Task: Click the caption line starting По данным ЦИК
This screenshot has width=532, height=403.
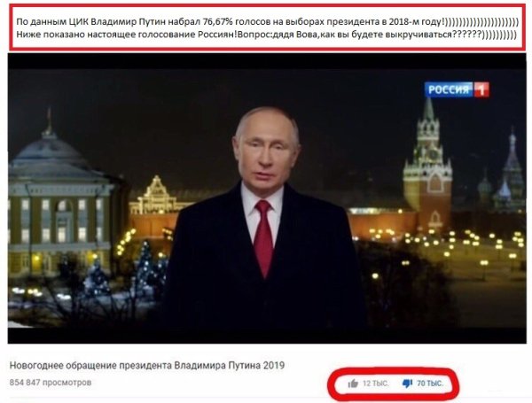Action: click(x=268, y=22)
